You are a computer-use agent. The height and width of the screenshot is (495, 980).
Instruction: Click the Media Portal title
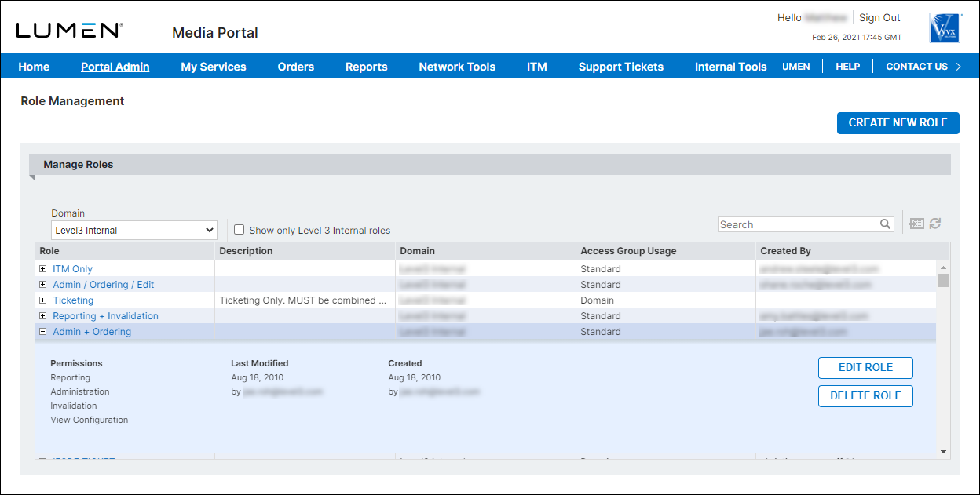[215, 33]
